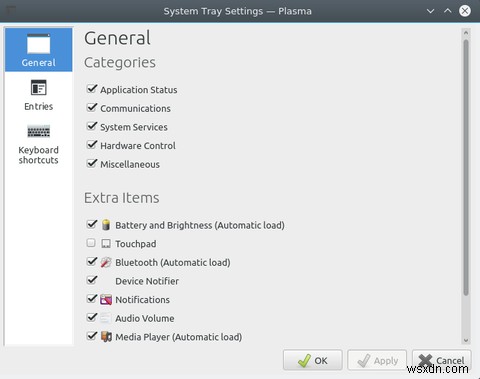Disable Battery and Brightness extra item
The width and height of the screenshot is (480, 379).
pos(91,224)
